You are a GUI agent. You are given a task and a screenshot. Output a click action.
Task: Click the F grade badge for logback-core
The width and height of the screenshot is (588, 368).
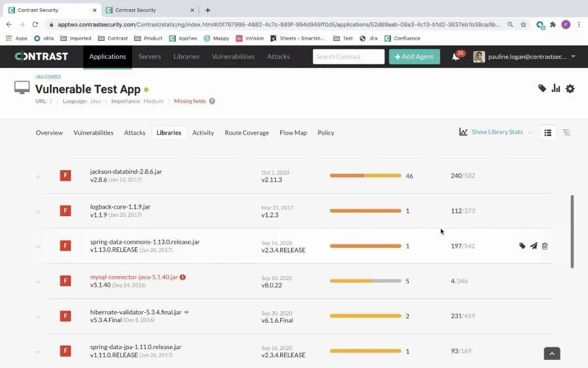pos(65,210)
